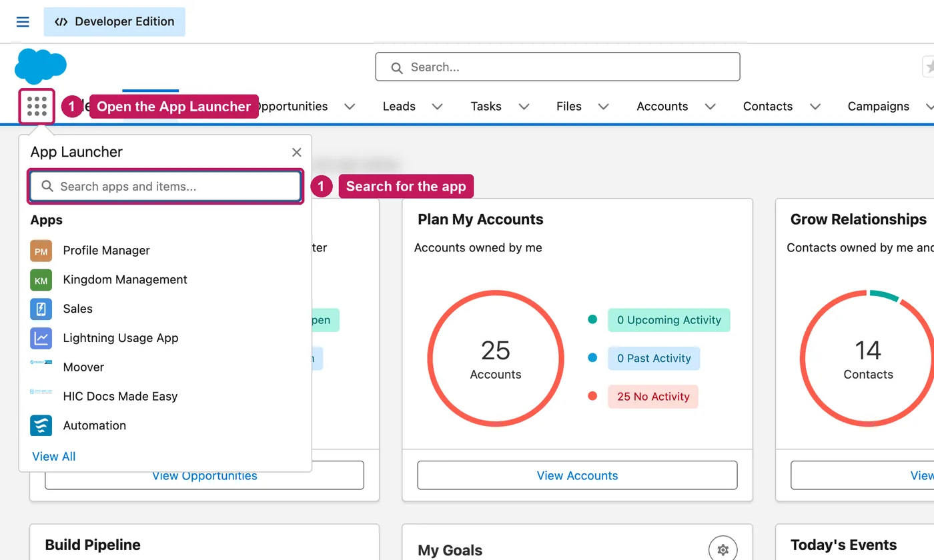Open the Campaigns tab
The height and width of the screenshot is (560, 934).
click(879, 107)
